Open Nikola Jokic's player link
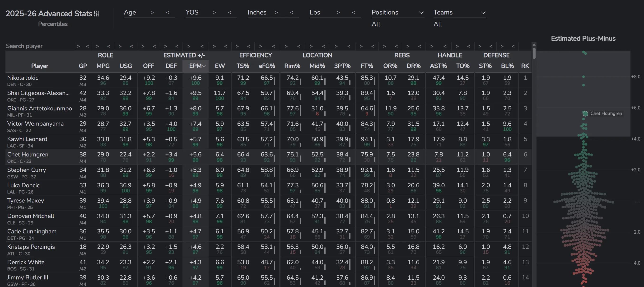Viewport: 644px width, 287px height. tap(23, 78)
